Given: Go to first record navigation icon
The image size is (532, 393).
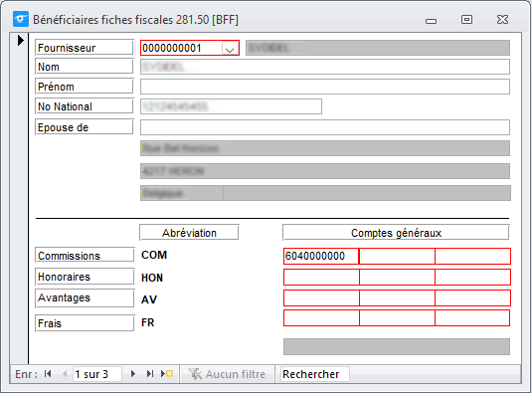Looking at the screenshot, I should pyautogui.click(x=48, y=374).
